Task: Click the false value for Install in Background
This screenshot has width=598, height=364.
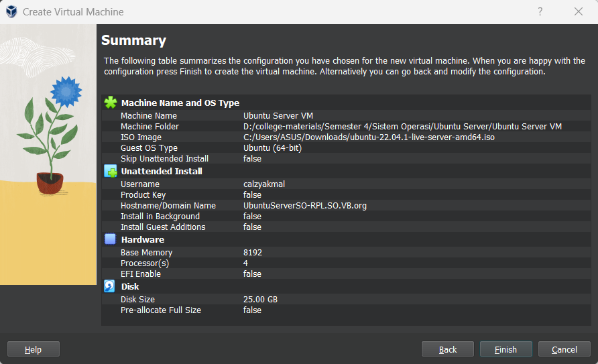Action: click(x=252, y=216)
